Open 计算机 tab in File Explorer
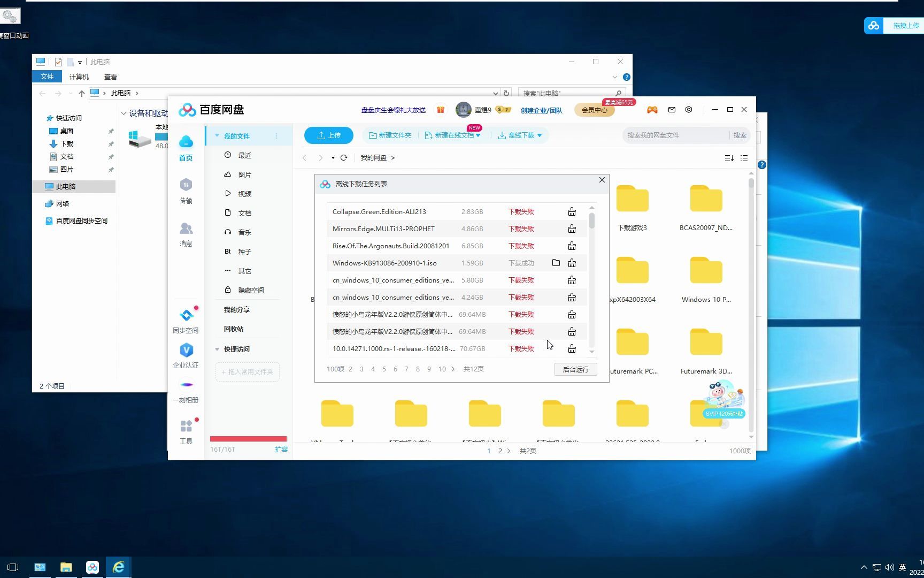924x578 pixels. (79, 77)
